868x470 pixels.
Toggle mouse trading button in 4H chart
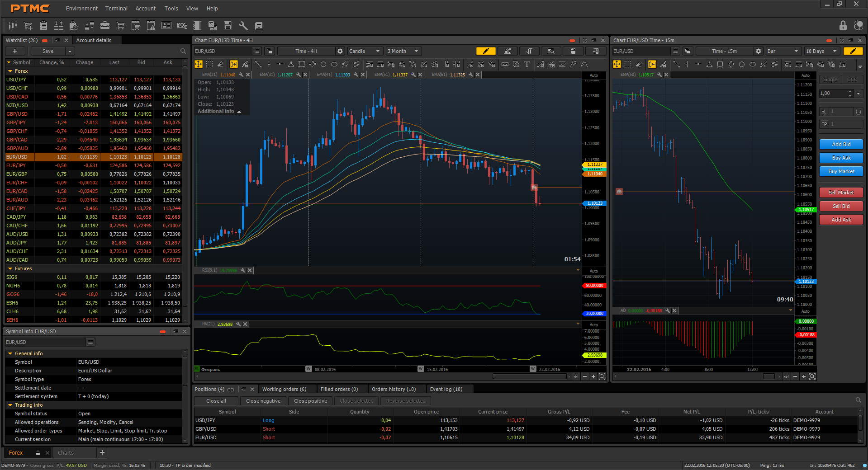pos(573,51)
